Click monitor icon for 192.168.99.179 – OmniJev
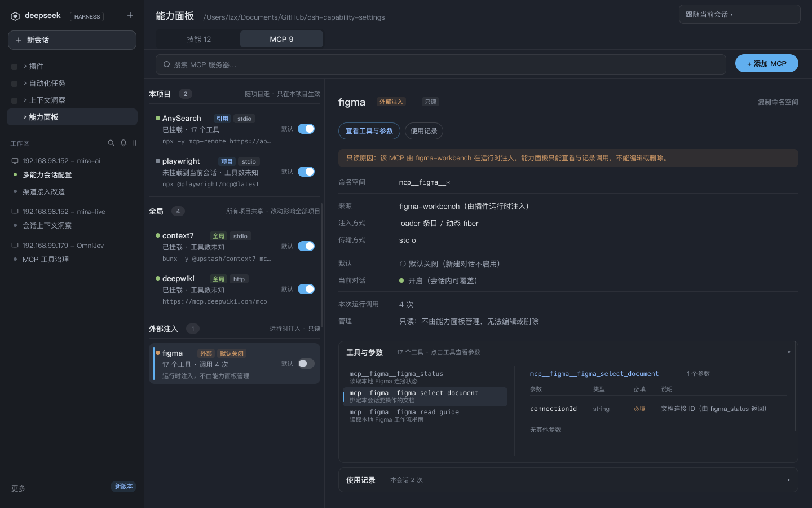The height and width of the screenshot is (508, 812). coord(15,246)
